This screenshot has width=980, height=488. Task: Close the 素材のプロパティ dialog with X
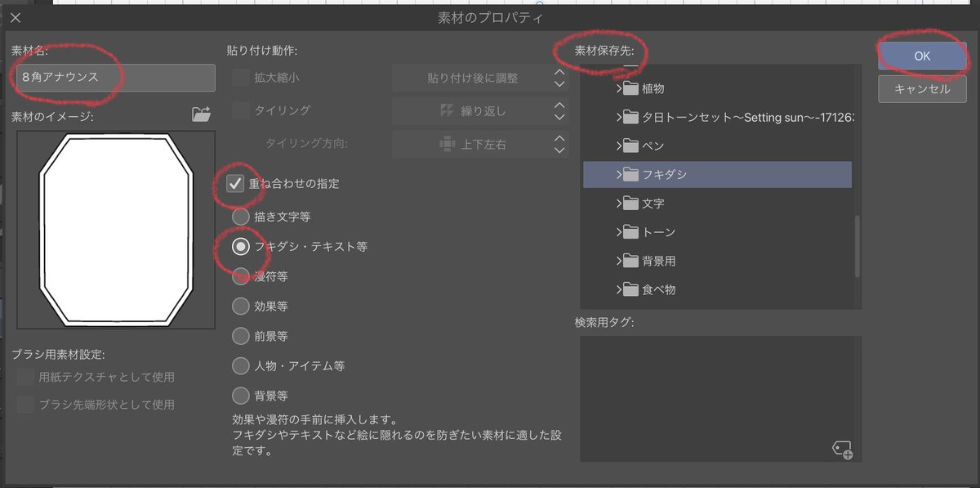[16, 17]
